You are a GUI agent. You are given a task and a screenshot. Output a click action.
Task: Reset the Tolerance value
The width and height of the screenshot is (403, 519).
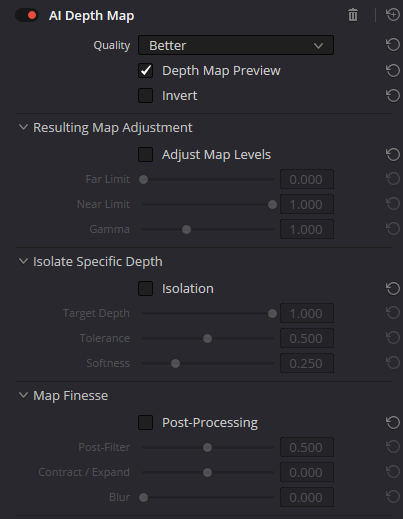coord(393,338)
